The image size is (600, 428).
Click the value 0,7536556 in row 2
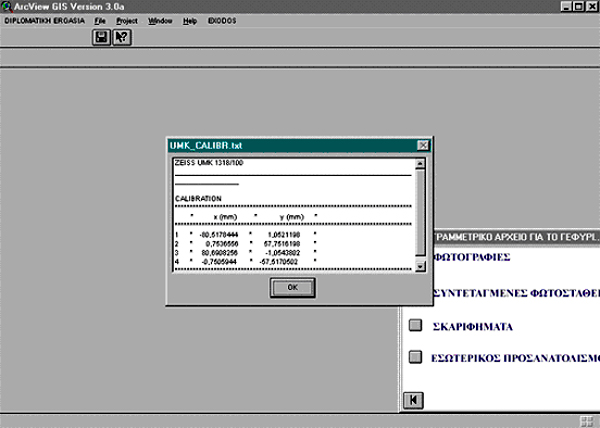click(x=222, y=244)
